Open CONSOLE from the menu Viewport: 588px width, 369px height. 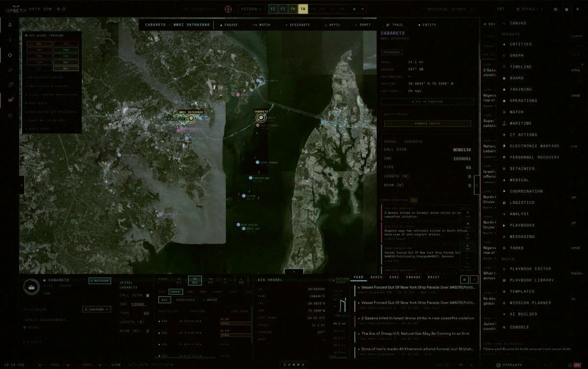pyautogui.click(x=519, y=327)
